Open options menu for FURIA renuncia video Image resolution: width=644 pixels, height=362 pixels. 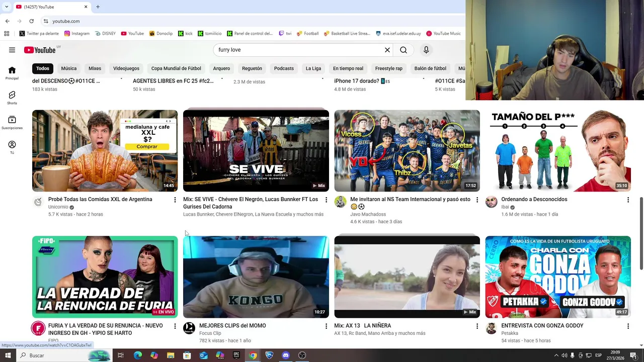pos(175,326)
